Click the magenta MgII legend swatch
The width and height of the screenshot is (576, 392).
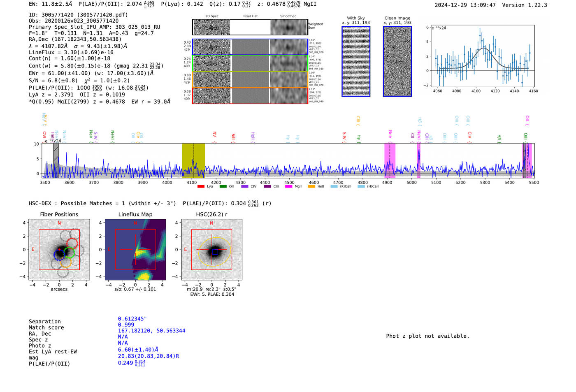[289, 187]
